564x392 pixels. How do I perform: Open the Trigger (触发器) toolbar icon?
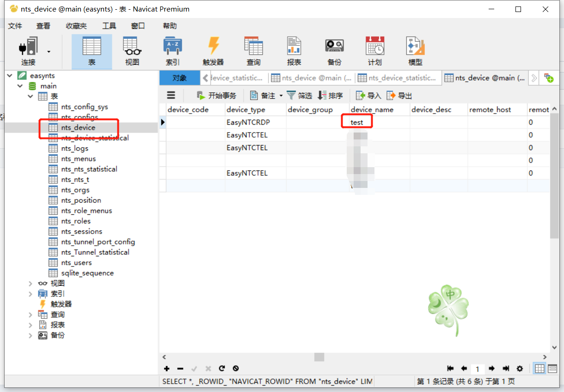tap(213, 51)
